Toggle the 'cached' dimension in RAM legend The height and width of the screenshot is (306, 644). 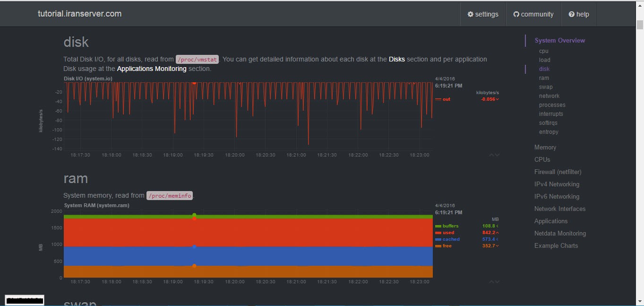[x=451, y=239]
